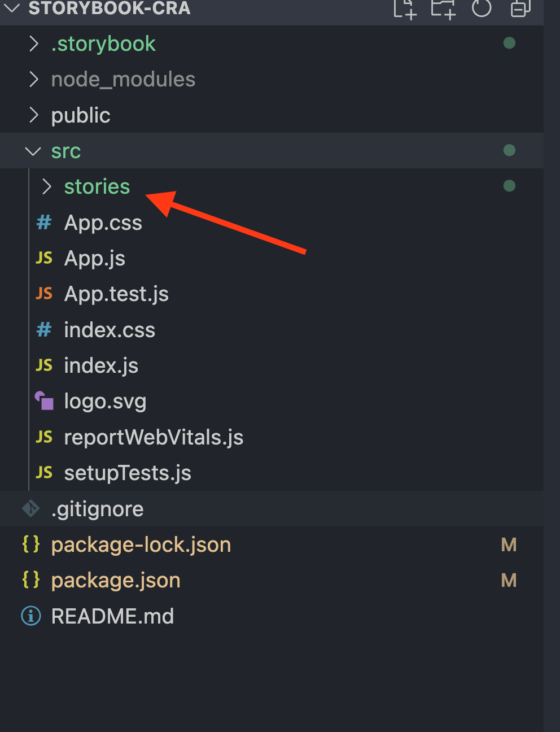Click the logo.svg image file icon
Screen dimensions: 560x732
tap(43, 400)
